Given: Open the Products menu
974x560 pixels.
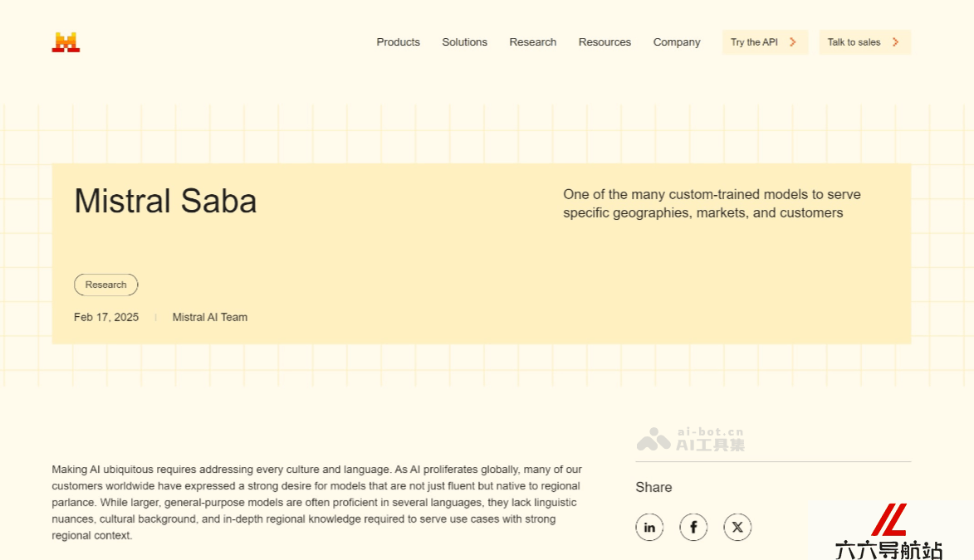Looking at the screenshot, I should [x=399, y=42].
